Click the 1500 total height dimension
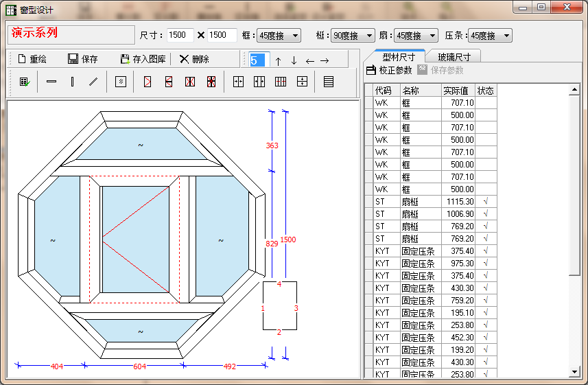Viewport: 588px width, 385px height. click(x=288, y=240)
